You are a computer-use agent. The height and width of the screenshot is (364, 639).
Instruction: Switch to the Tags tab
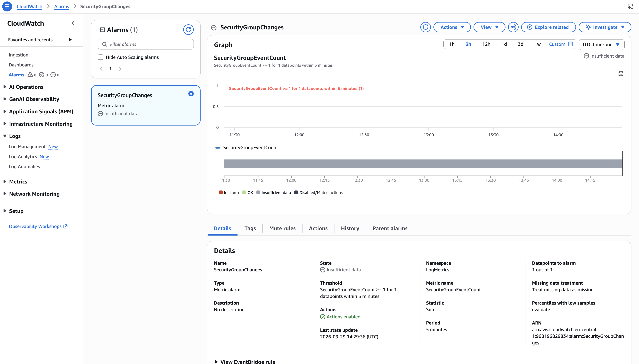click(250, 228)
